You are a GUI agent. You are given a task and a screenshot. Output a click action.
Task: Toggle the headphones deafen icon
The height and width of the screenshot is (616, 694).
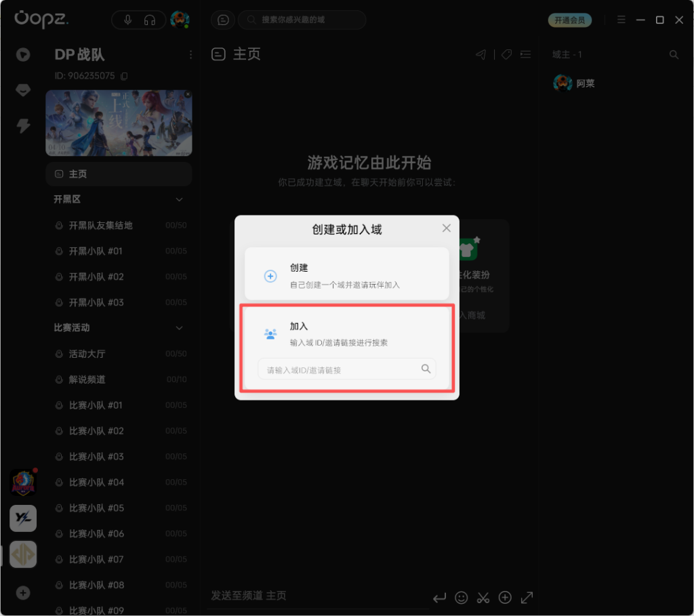150,20
